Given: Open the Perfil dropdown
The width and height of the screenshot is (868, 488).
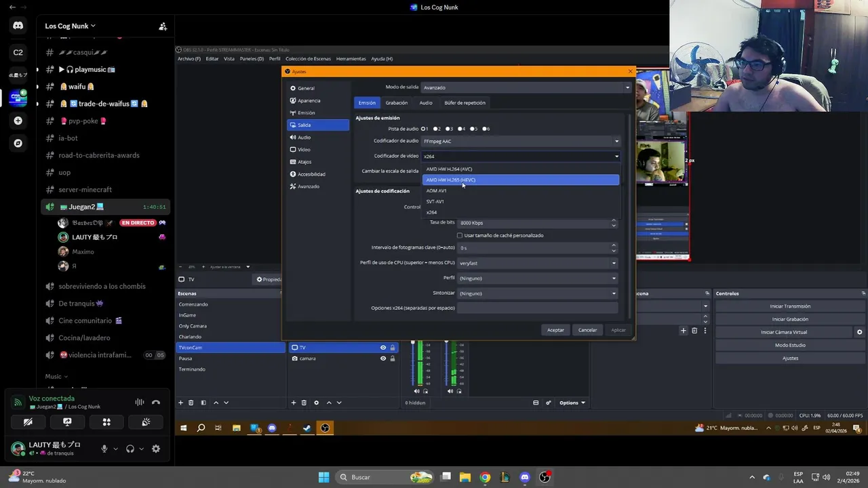Looking at the screenshot, I should (538, 278).
